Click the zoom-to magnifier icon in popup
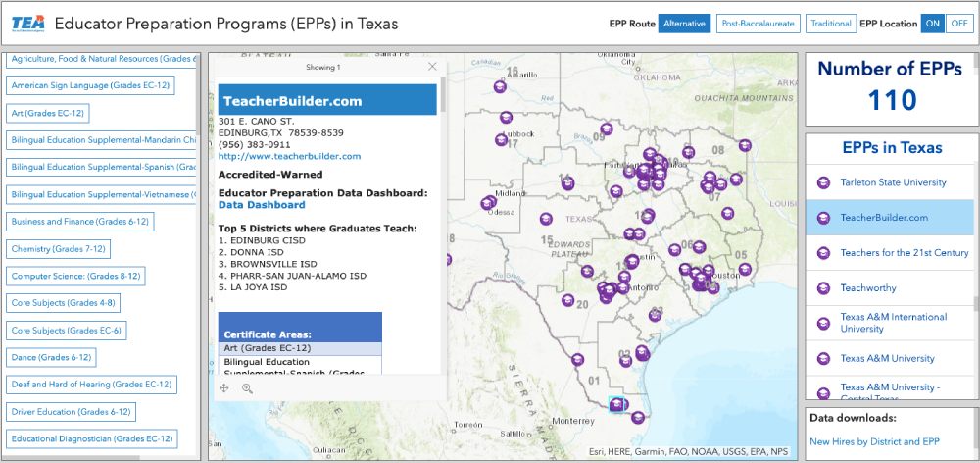 point(247,388)
